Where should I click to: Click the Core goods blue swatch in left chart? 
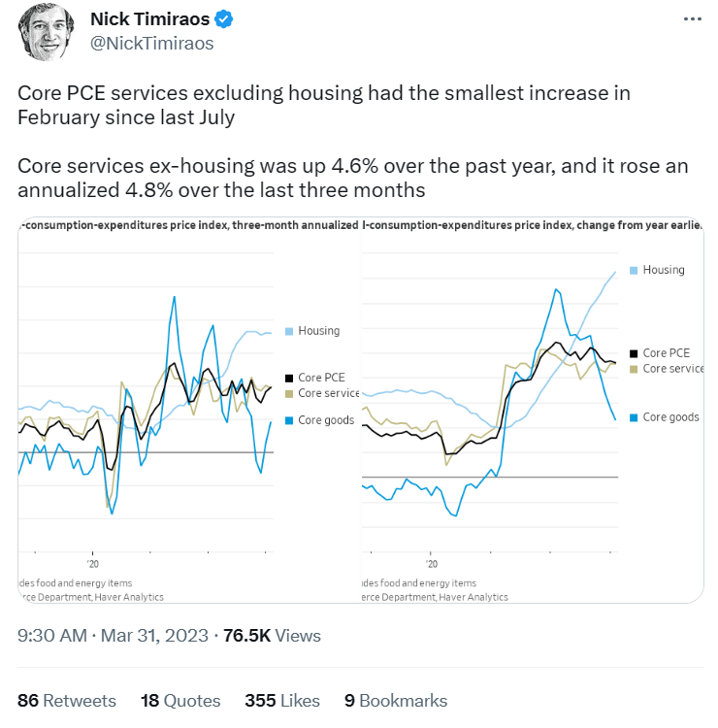[x=289, y=420]
